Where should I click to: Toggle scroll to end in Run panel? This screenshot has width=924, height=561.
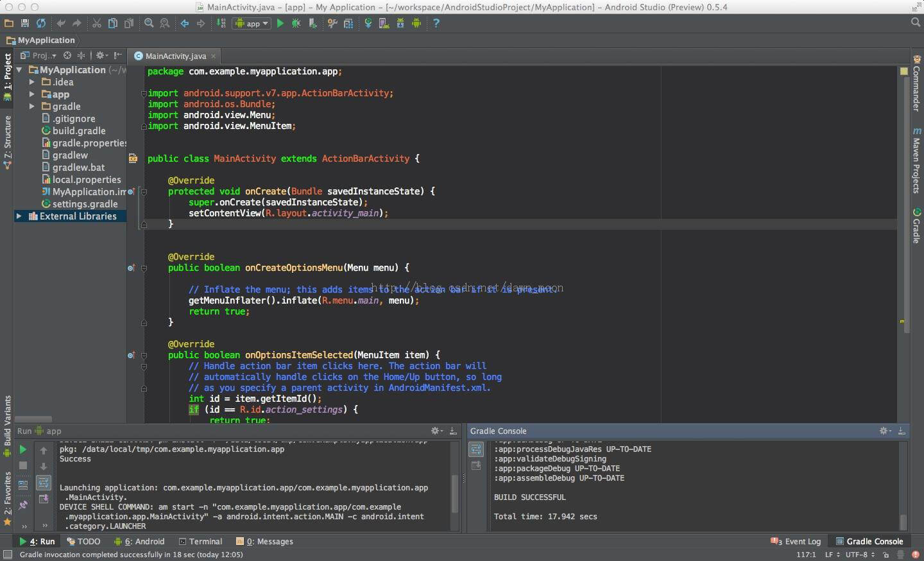[44, 499]
